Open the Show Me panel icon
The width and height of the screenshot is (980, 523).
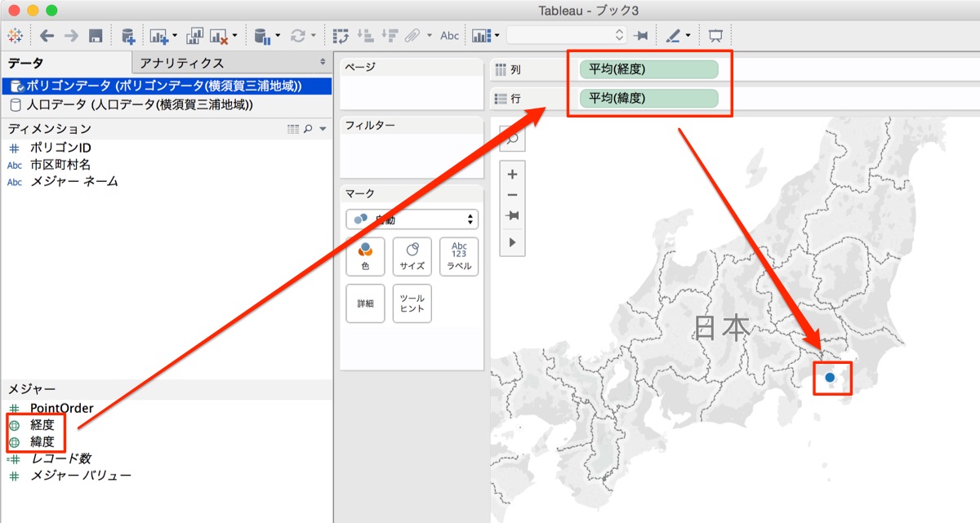click(x=481, y=35)
